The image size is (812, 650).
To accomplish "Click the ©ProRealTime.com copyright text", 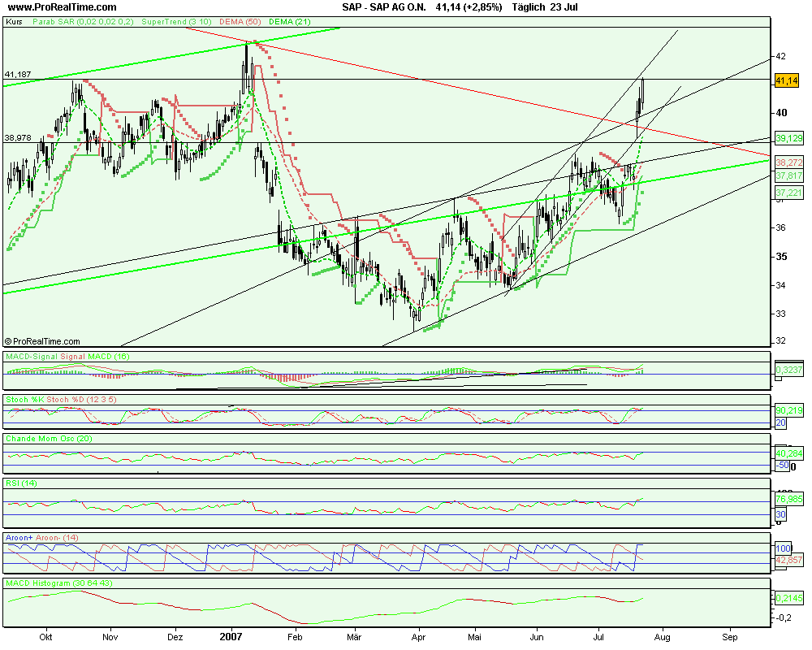I will tap(43, 342).
